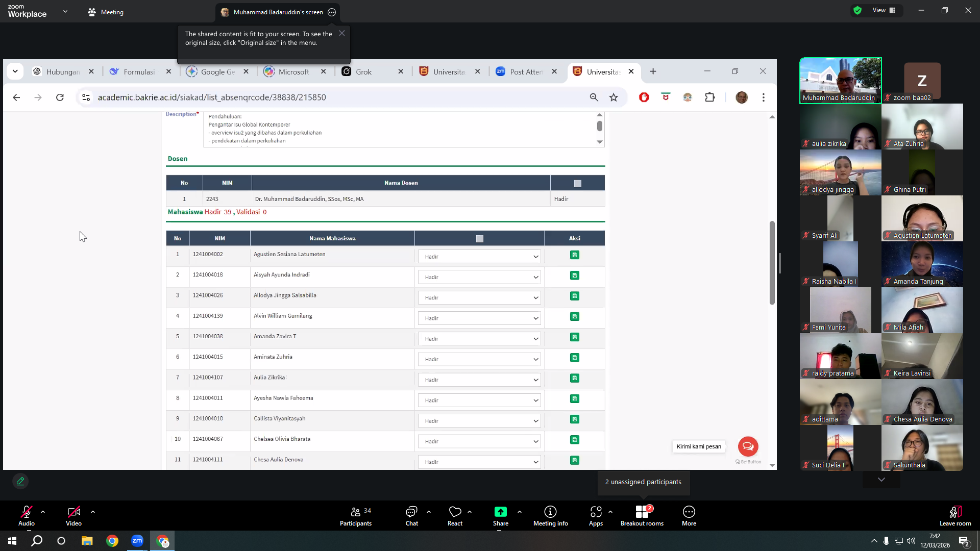This screenshot has height=551, width=980.
Task: Open Meeting info
Action: (x=550, y=516)
